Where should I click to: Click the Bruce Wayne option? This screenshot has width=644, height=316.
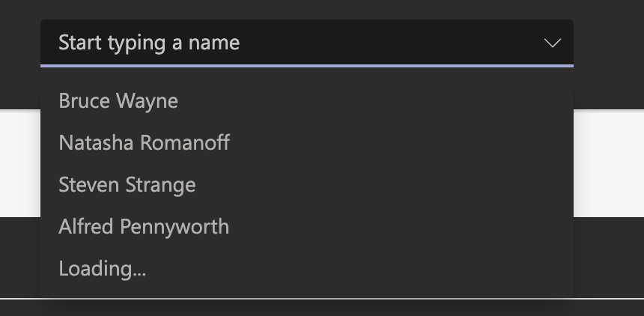coord(118,100)
